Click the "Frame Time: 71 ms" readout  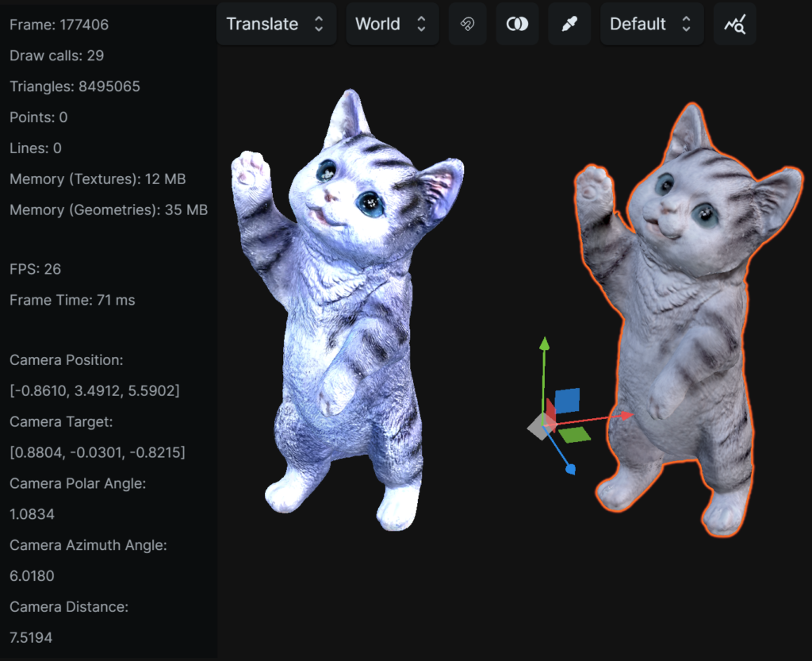[x=72, y=301]
